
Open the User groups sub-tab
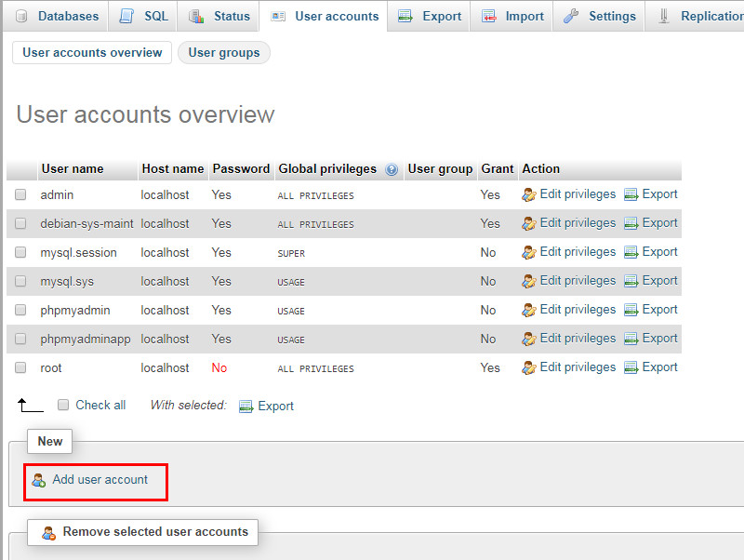pos(224,53)
